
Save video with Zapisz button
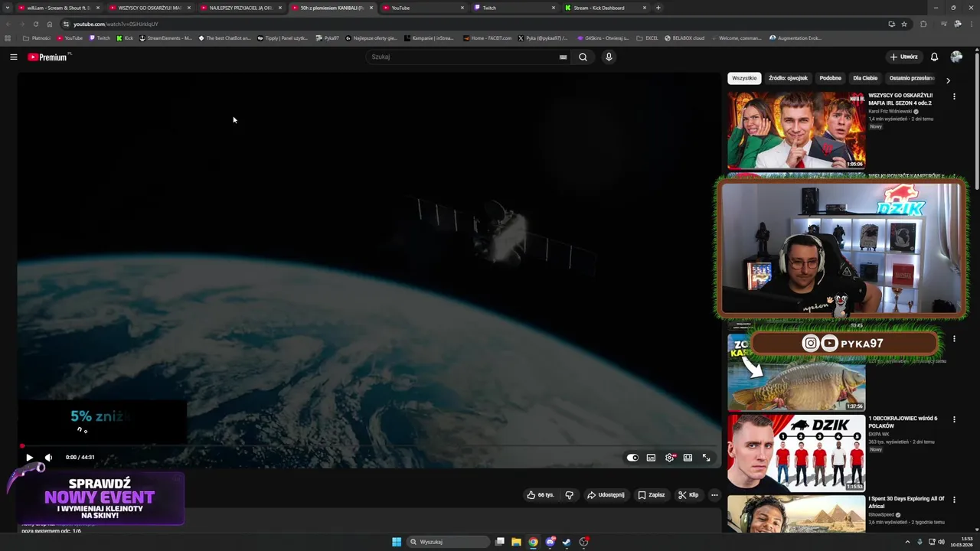point(652,495)
